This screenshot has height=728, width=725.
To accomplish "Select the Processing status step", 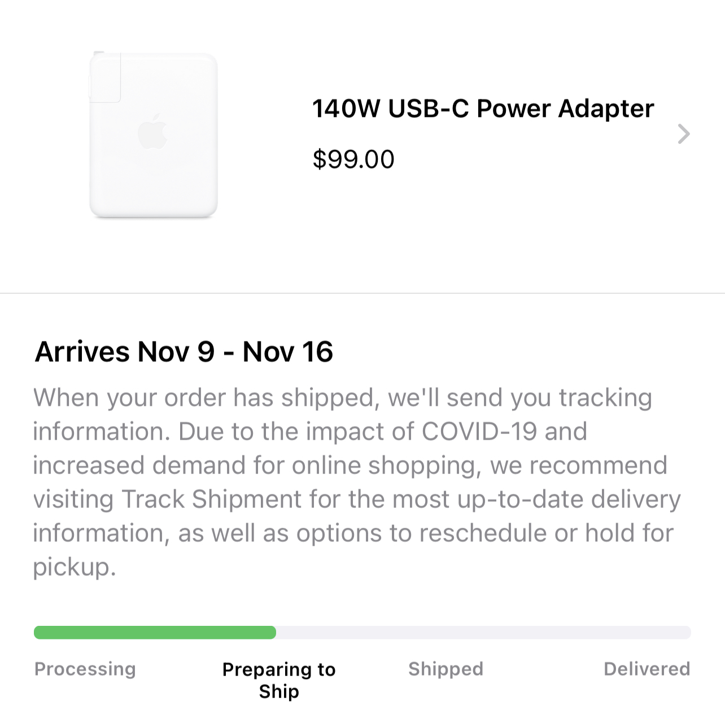I will pyautogui.click(x=85, y=669).
